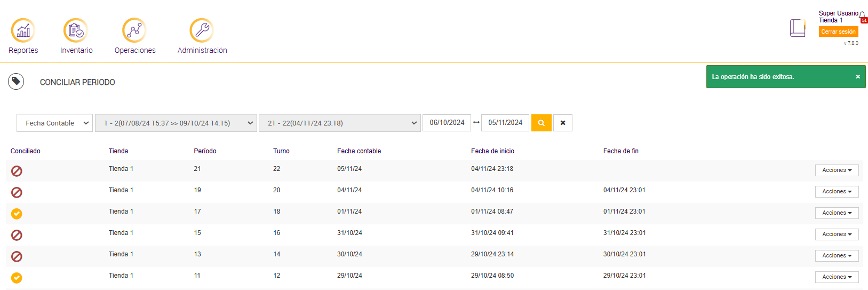Click the success message text
868x290 pixels.
(x=753, y=77)
